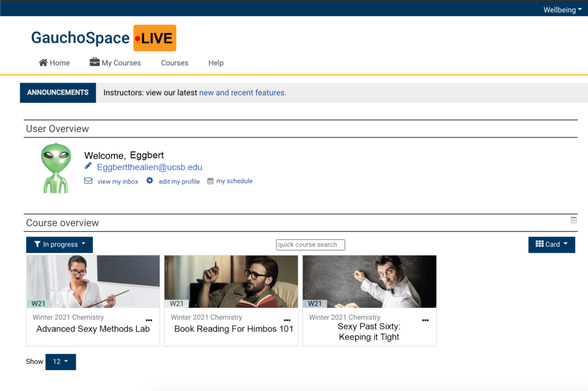Collapse the Course overview section
588x391 pixels.
[x=572, y=219]
